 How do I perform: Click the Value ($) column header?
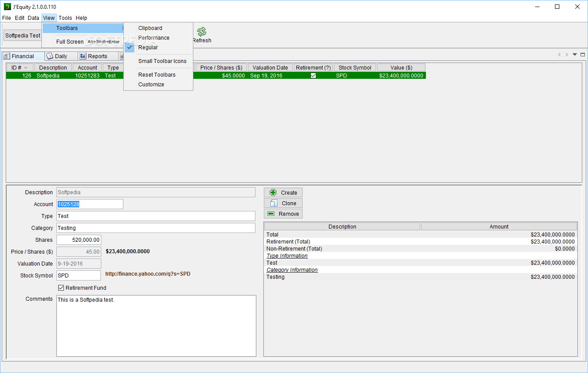(401, 67)
